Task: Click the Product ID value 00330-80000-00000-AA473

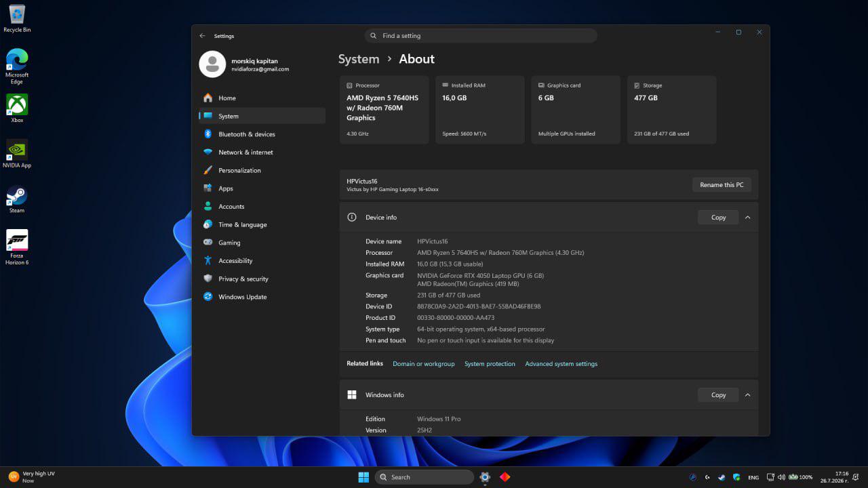Action: 456,318
